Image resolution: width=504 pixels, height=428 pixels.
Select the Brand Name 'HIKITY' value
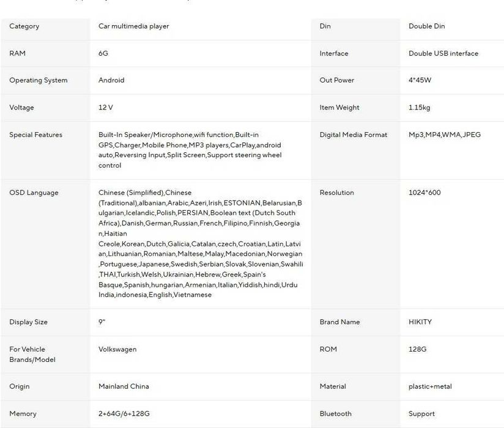(420, 322)
